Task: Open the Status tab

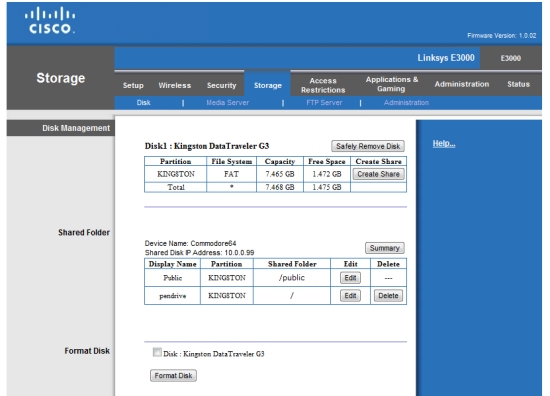Action: click(x=518, y=84)
